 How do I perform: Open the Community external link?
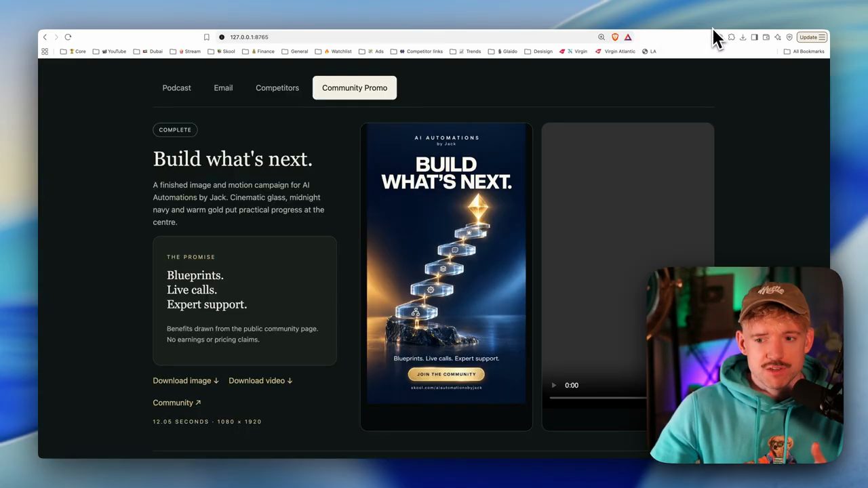pyautogui.click(x=177, y=403)
